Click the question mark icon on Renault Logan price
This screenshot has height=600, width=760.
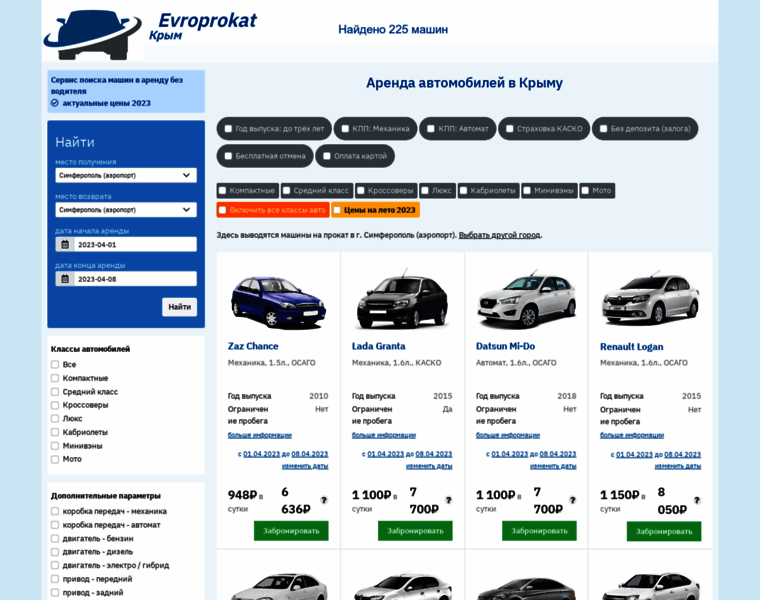697,500
